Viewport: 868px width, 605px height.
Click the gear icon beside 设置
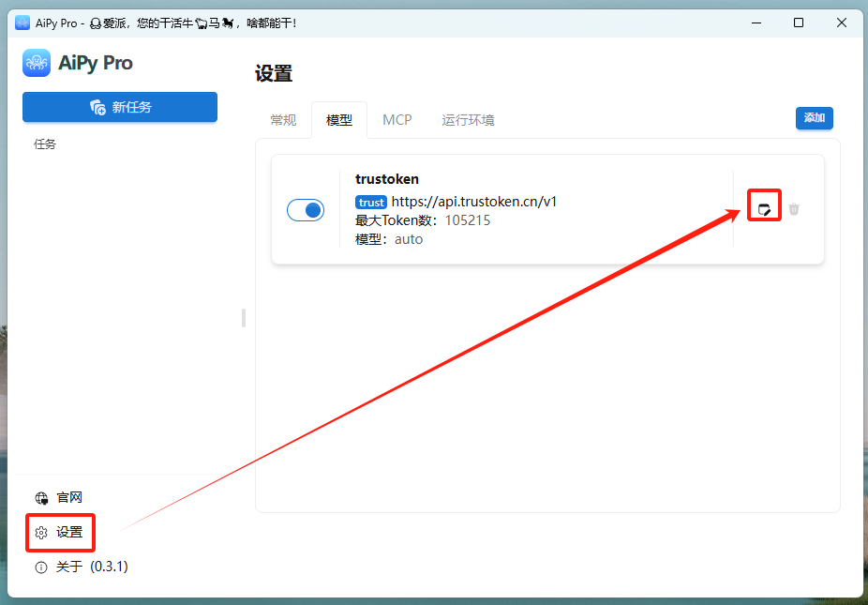coord(41,533)
